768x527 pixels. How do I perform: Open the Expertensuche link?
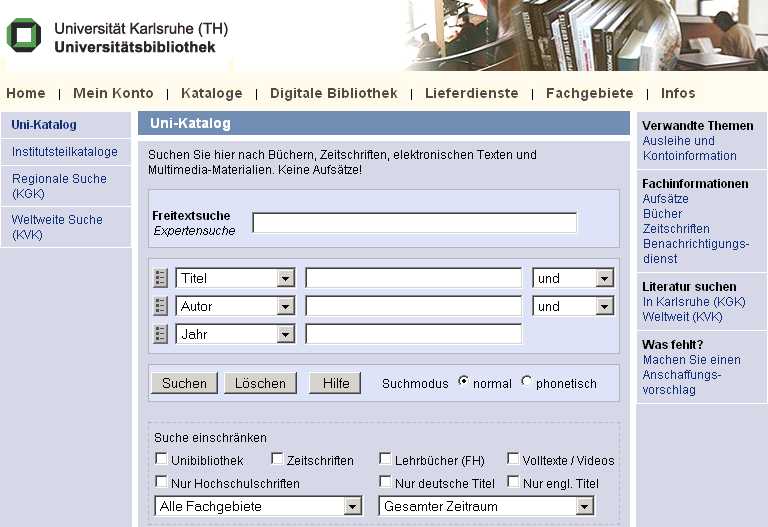coord(194,231)
